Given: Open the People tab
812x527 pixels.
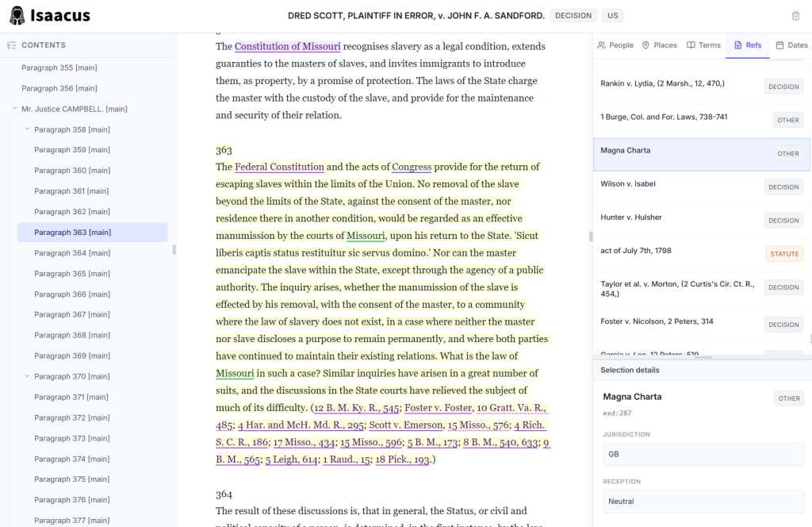Looking at the screenshot, I should pos(615,45).
